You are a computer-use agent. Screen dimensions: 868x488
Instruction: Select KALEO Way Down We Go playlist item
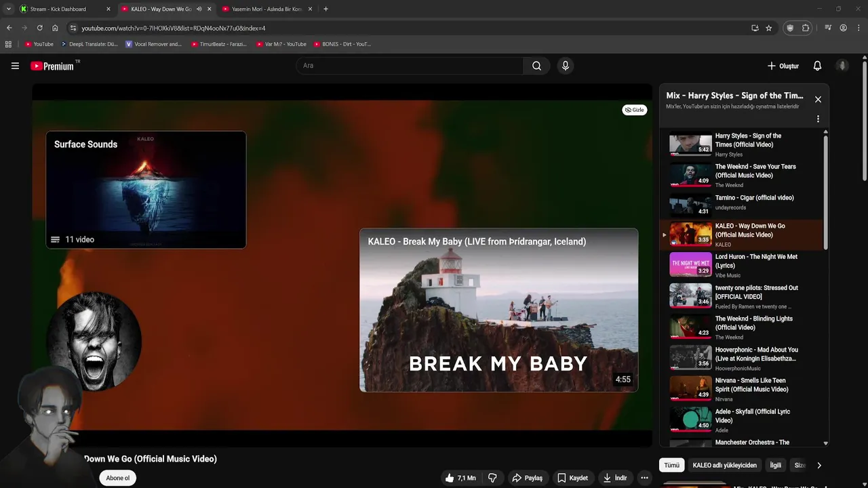741,235
